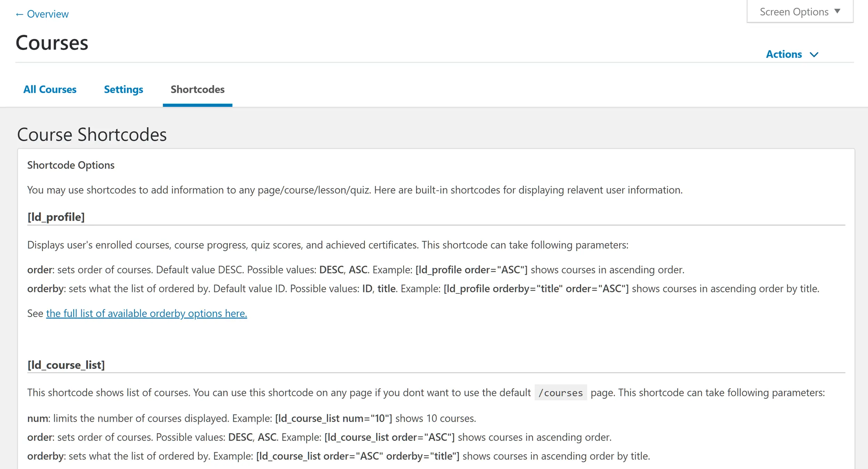Screen dimensions: 868x469
Task: Open the full list of orderby options link
Action: click(x=146, y=314)
